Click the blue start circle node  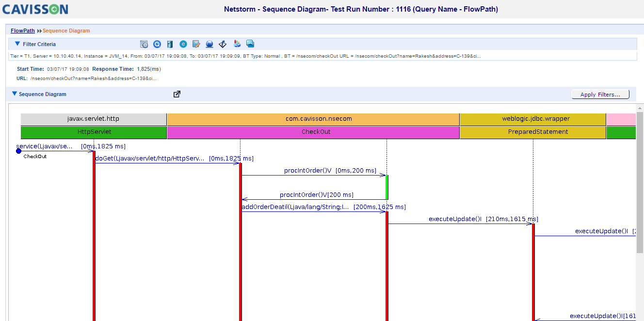19,151
